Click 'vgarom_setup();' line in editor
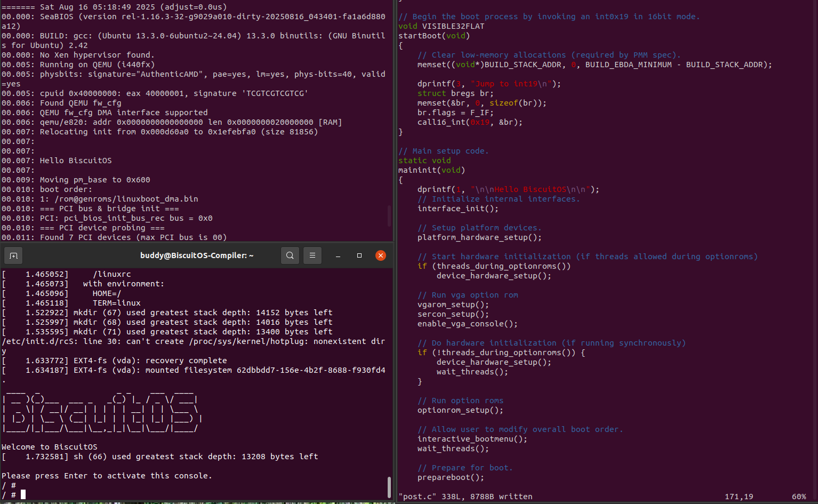818x504 pixels. coord(453,305)
